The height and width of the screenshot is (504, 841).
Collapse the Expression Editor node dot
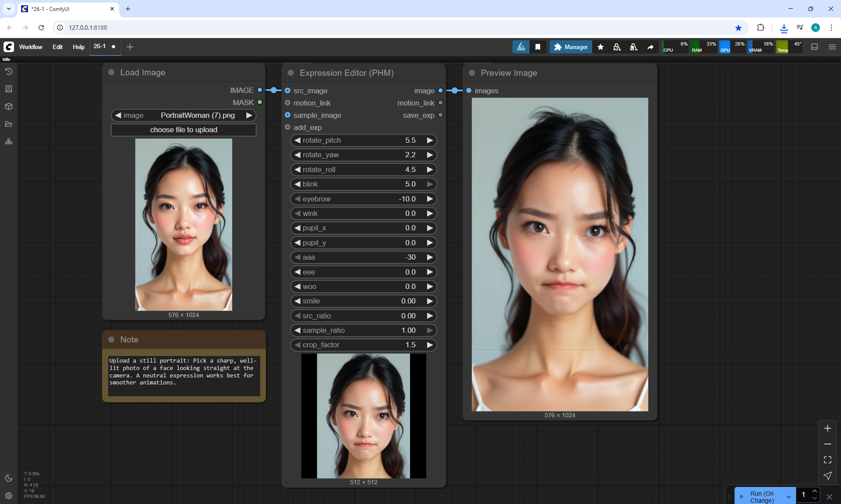tap(290, 73)
